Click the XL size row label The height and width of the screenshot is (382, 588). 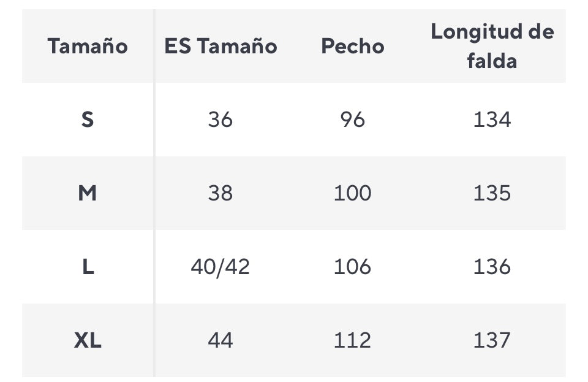(x=88, y=340)
